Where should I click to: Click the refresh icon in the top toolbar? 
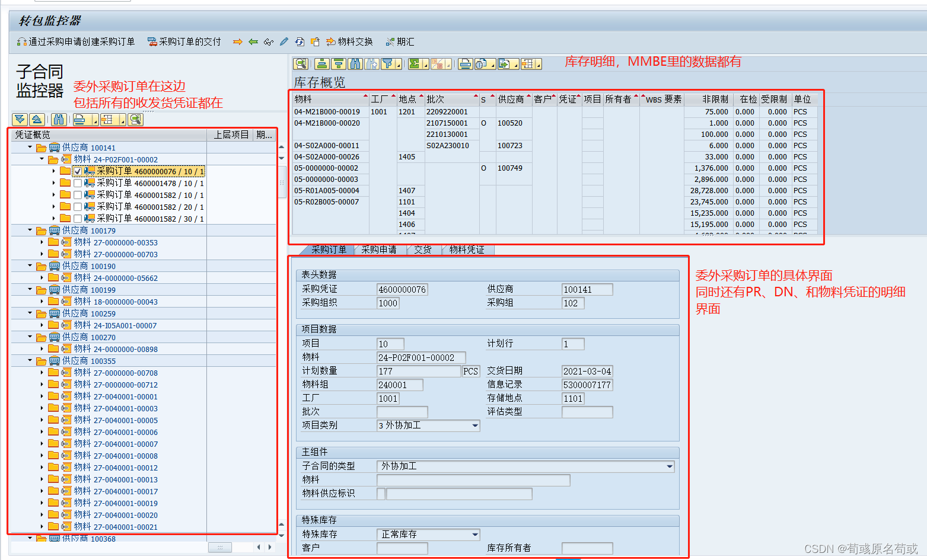tap(300, 41)
